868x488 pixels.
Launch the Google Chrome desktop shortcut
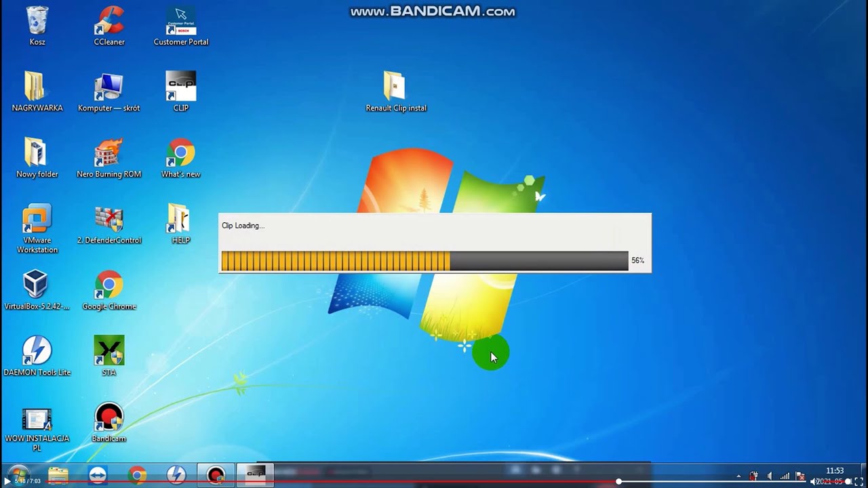point(109,290)
